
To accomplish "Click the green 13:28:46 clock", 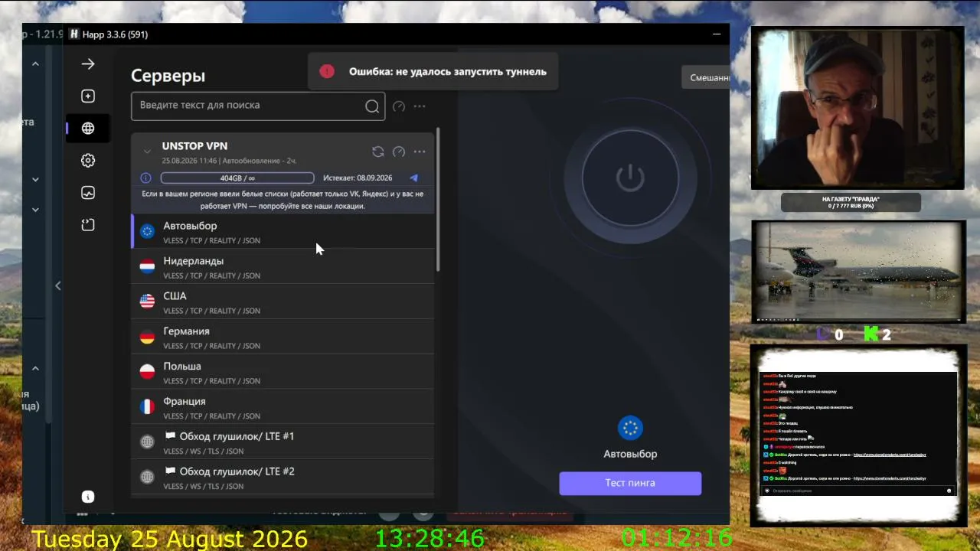I will pyautogui.click(x=430, y=539).
